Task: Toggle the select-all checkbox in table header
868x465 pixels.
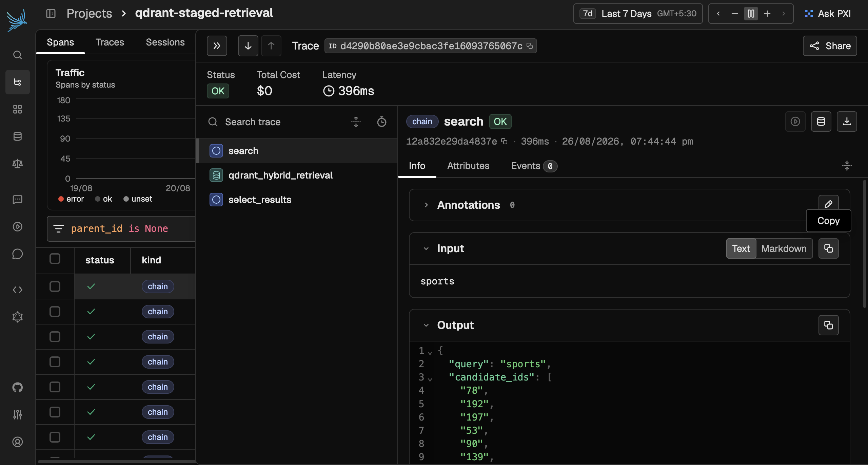Action: 55,259
